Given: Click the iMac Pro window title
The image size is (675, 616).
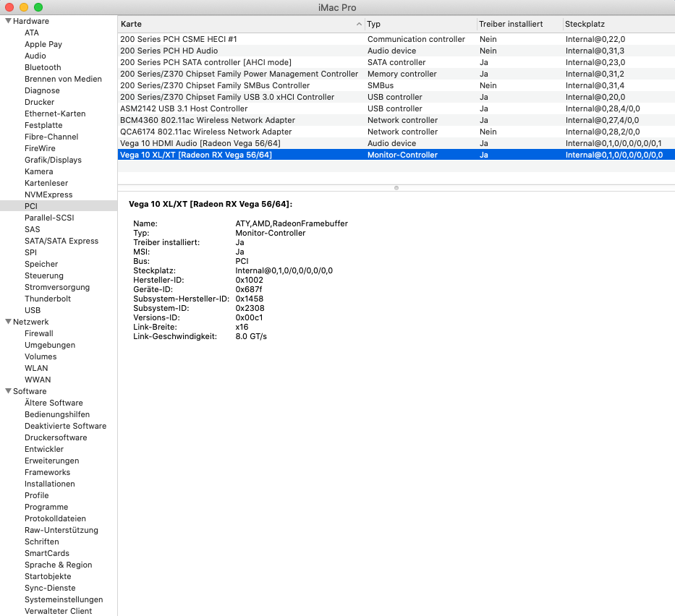Looking at the screenshot, I should tap(337, 8).
